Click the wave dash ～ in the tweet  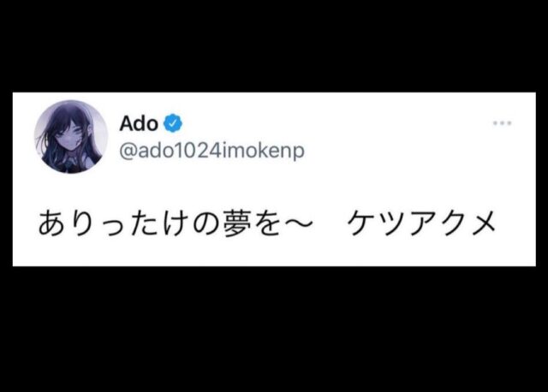pos(299,224)
